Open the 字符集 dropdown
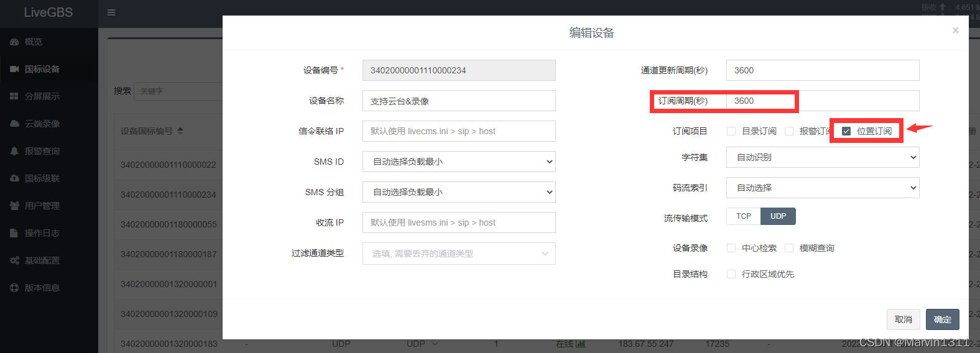 click(823, 157)
